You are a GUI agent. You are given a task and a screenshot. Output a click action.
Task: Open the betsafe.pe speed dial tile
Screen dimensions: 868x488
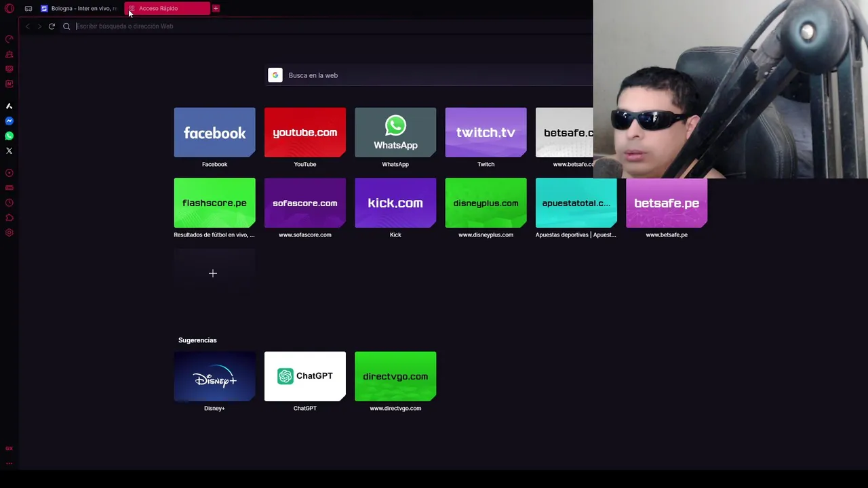pos(667,203)
